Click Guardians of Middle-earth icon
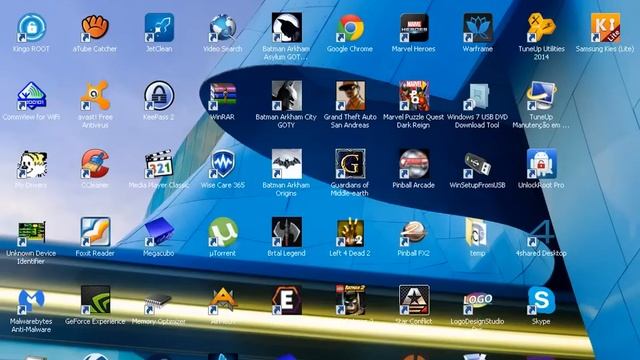640x360 pixels. pos(350,164)
